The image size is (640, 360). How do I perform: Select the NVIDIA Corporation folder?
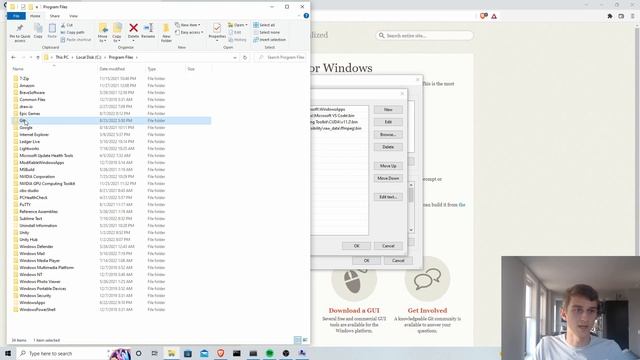tap(37, 176)
